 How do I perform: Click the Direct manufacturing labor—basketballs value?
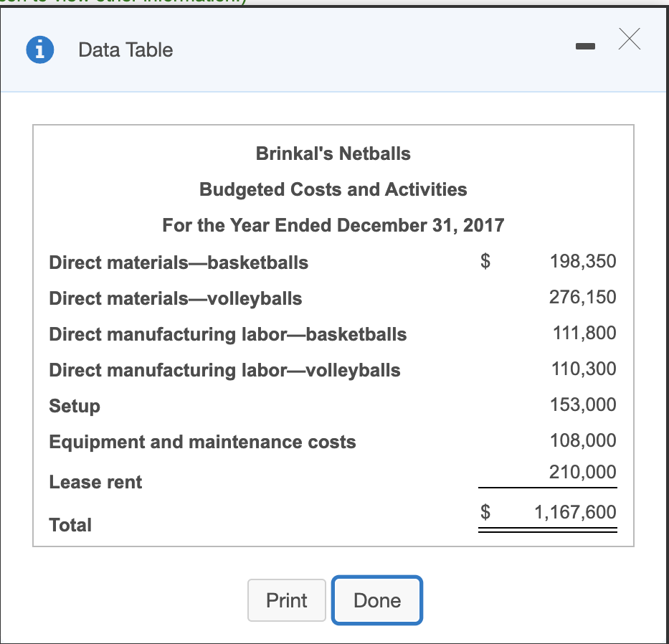tap(583, 333)
